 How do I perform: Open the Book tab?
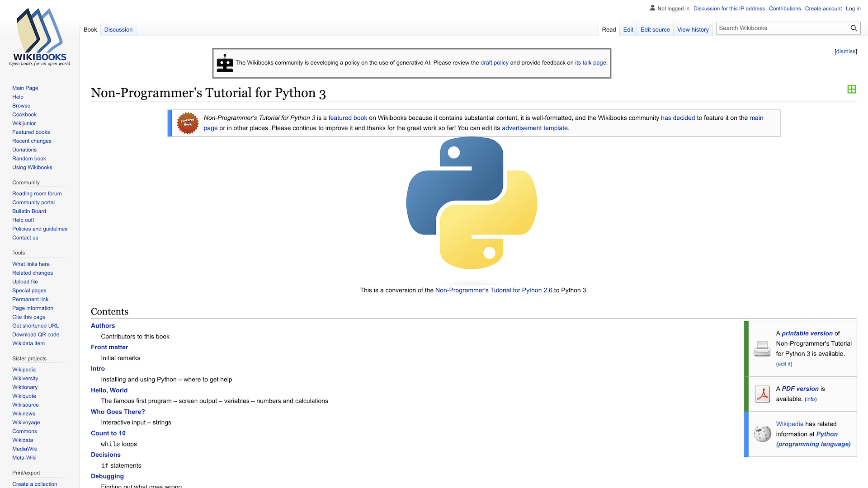pos(90,30)
